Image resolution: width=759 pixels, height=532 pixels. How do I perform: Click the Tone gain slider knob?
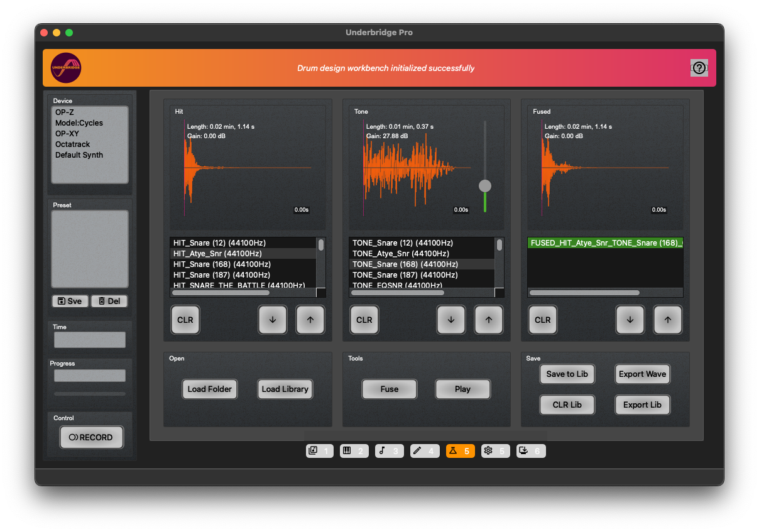pyautogui.click(x=484, y=186)
